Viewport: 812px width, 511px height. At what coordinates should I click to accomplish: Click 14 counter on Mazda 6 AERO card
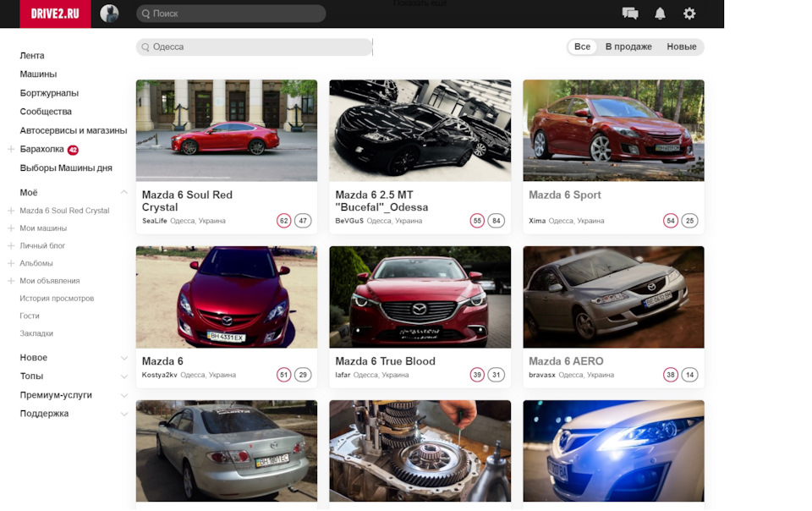pos(690,375)
